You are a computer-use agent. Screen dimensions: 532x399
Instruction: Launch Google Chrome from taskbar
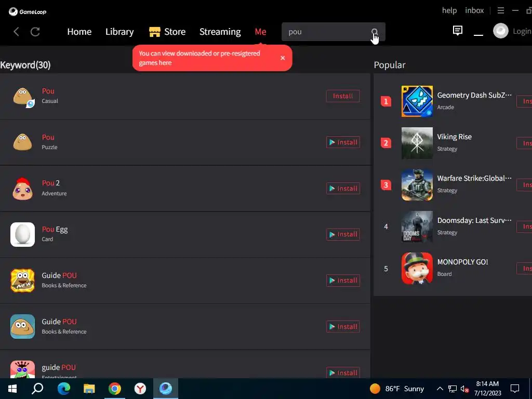coord(115,389)
